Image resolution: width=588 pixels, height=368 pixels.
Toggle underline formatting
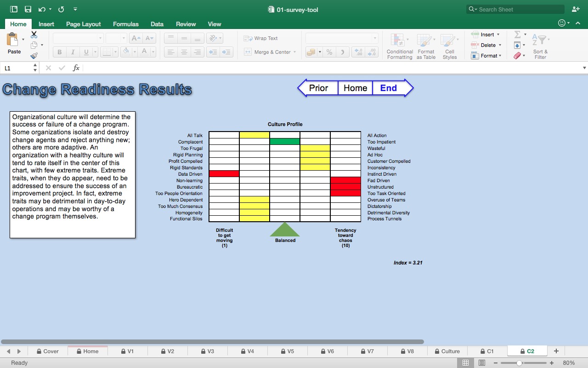pos(85,52)
